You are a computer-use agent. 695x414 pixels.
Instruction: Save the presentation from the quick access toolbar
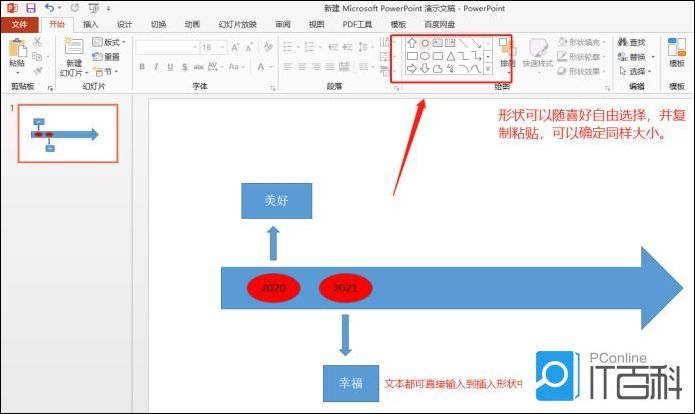click(x=31, y=8)
